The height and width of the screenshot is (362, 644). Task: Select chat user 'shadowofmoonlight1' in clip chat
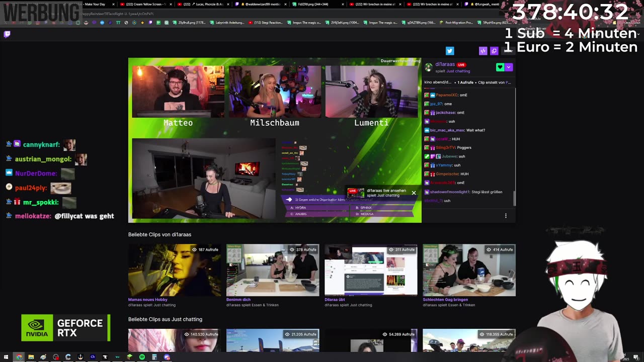pyautogui.click(x=450, y=192)
